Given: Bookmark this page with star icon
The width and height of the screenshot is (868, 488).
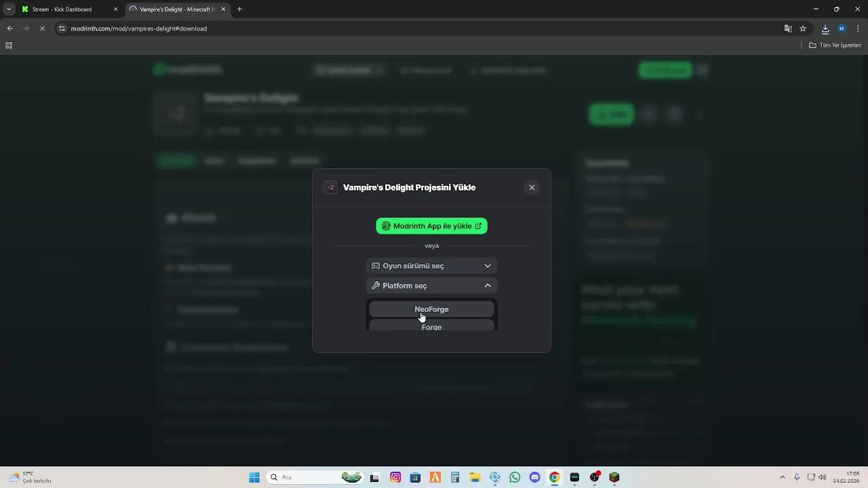Looking at the screenshot, I should [x=803, y=28].
